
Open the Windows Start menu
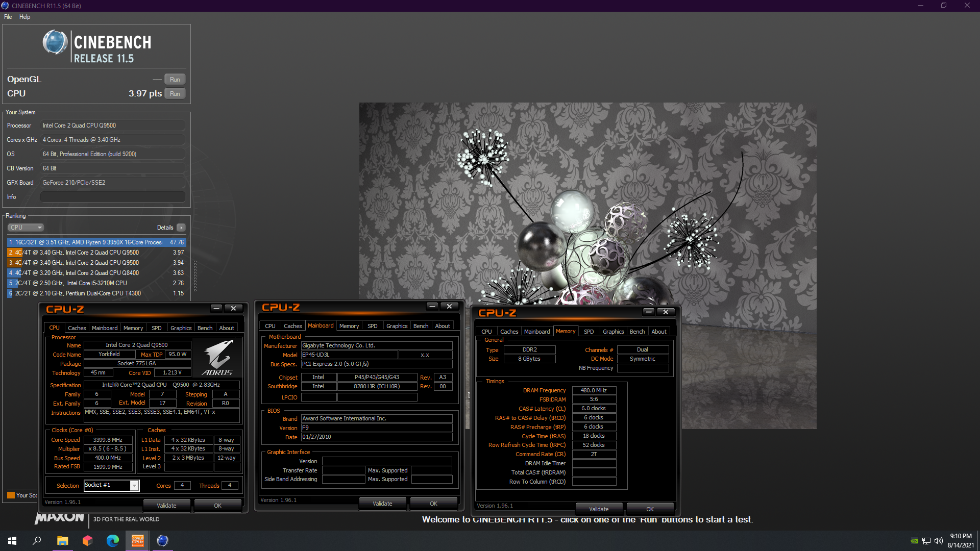[12, 541]
